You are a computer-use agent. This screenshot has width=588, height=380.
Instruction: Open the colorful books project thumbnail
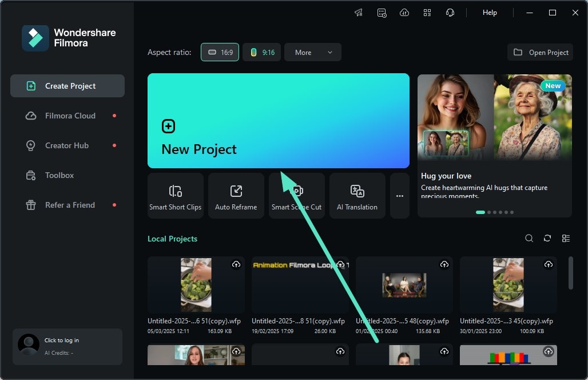(508, 355)
